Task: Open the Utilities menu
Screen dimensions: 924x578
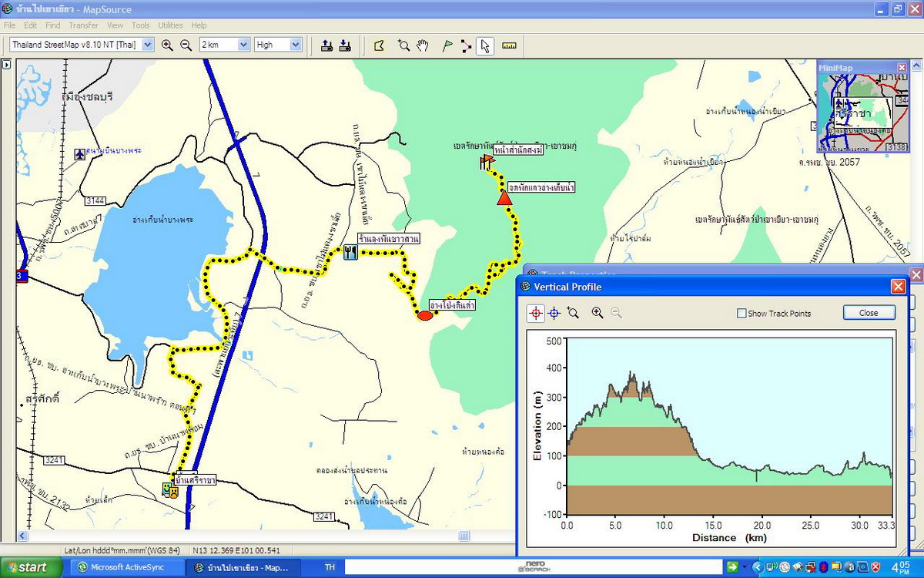Action: coord(170,25)
